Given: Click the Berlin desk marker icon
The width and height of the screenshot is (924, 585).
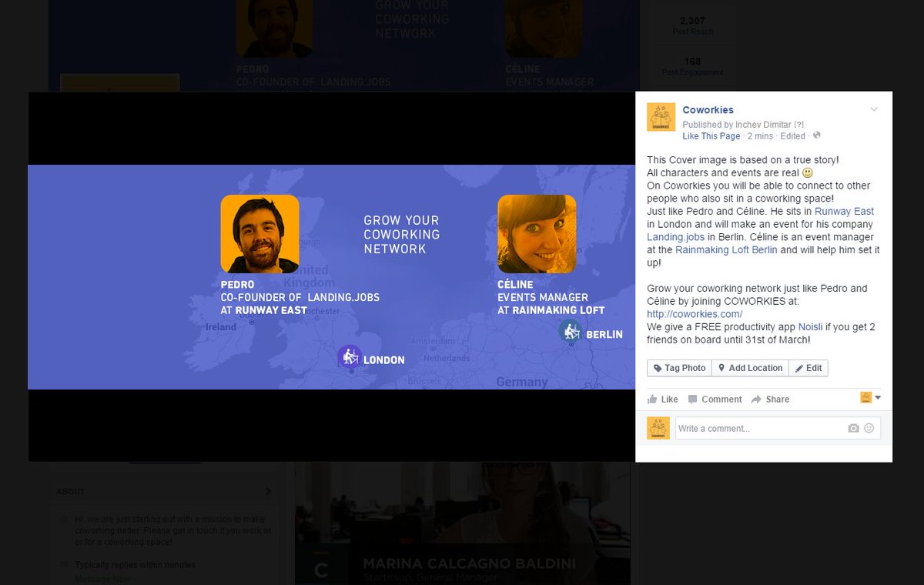Looking at the screenshot, I should [x=571, y=331].
